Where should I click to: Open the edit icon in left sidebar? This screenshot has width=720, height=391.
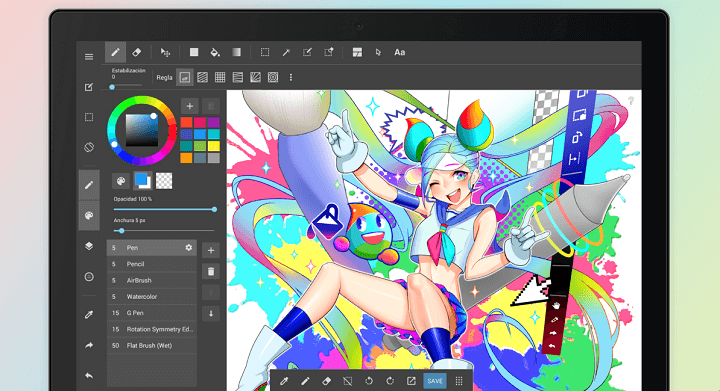(x=89, y=87)
